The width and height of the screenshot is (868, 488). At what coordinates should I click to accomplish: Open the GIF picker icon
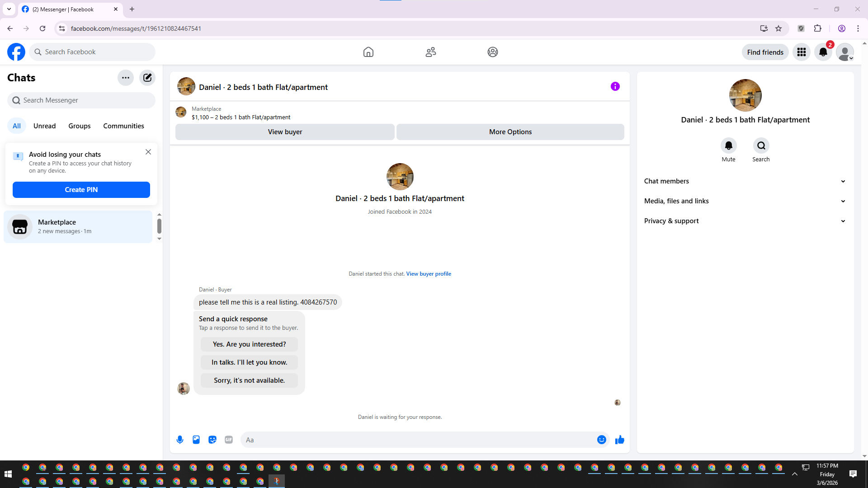[229, 440]
